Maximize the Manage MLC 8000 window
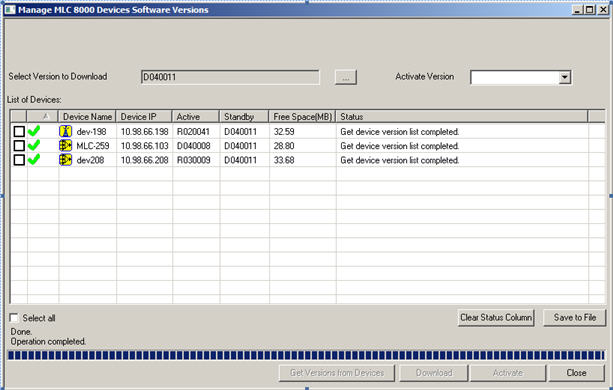The image size is (613, 390). pyautogui.click(x=590, y=10)
